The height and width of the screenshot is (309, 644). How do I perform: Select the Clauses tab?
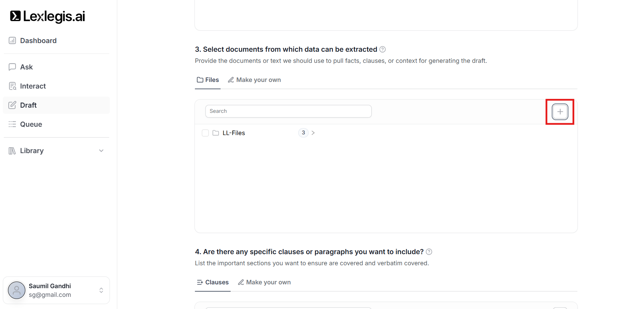coord(213,282)
